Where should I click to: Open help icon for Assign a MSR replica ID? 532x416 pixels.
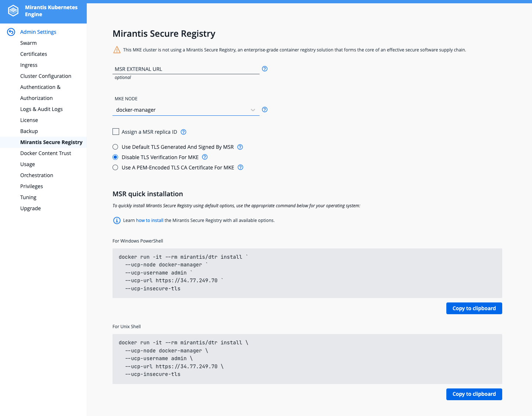coord(184,132)
